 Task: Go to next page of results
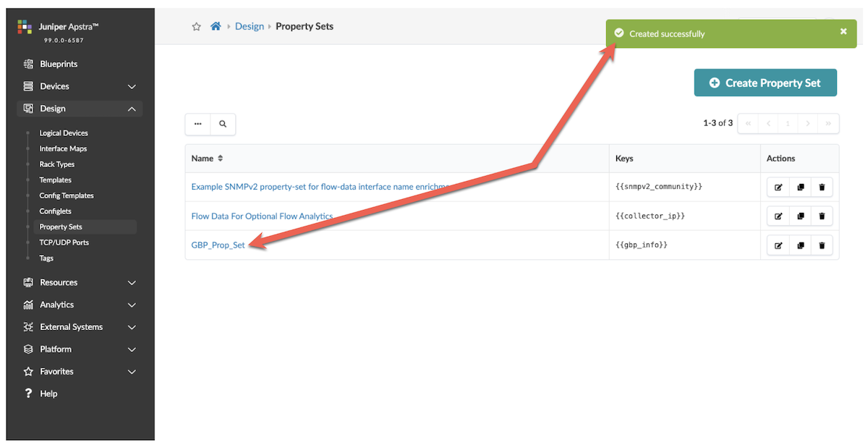click(808, 124)
